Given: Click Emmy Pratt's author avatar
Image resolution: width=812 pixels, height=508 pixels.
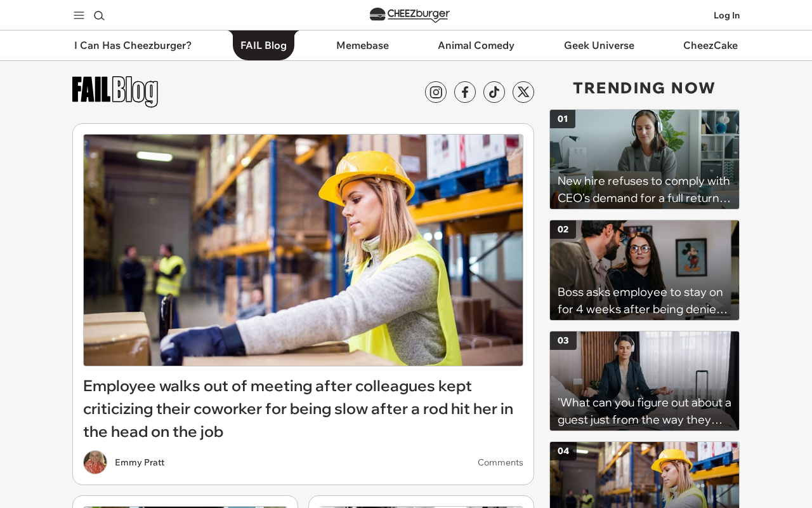Looking at the screenshot, I should tap(95, 462).
